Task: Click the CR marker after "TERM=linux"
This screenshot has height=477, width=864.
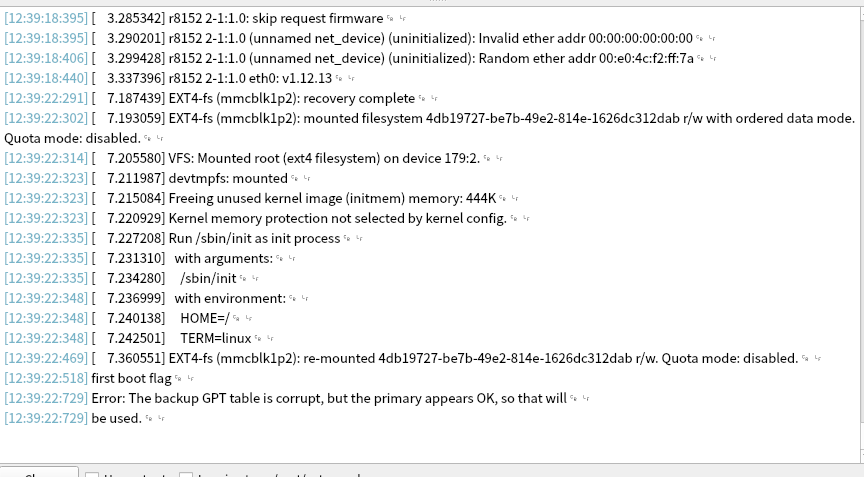Action: point(258,338)
